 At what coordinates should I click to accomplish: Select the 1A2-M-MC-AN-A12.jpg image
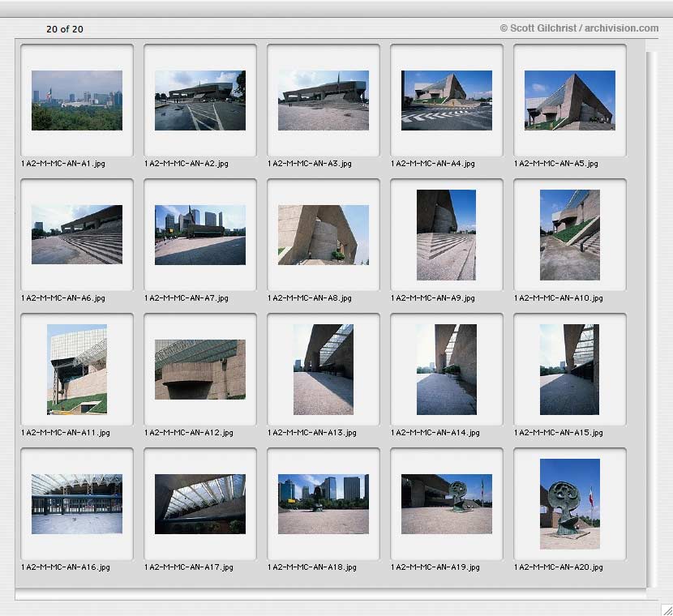pyautogui.click(x=200, y=370)
